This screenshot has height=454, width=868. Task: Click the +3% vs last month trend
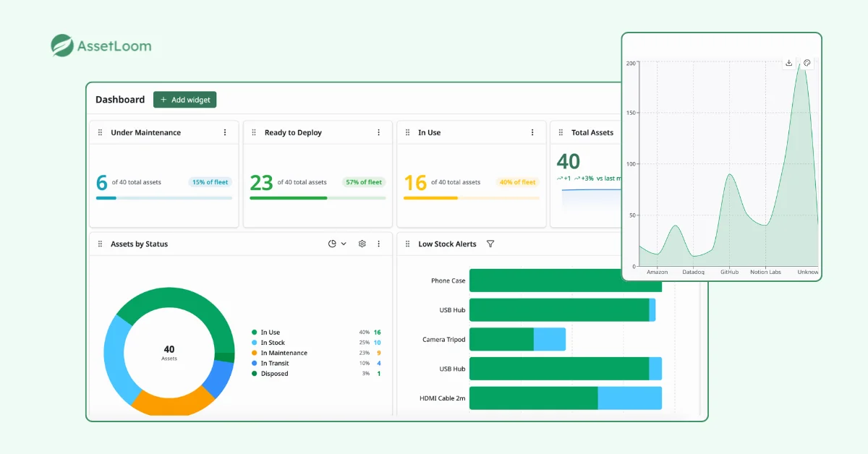point(597,178)
